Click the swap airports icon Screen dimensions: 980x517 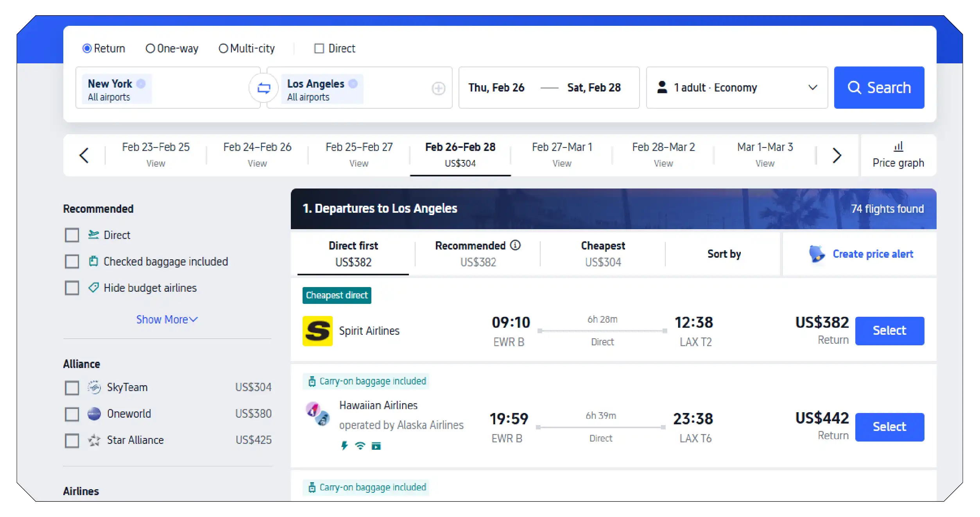pos(264,88)
